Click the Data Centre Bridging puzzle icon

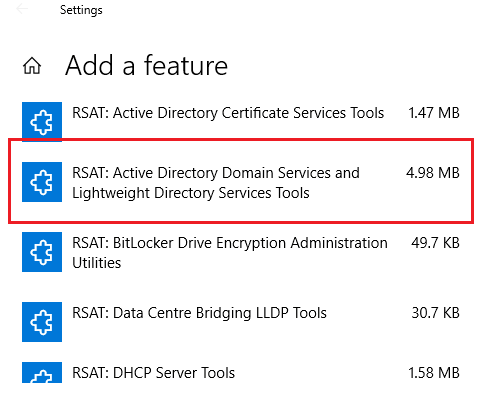tap(42, 322)
